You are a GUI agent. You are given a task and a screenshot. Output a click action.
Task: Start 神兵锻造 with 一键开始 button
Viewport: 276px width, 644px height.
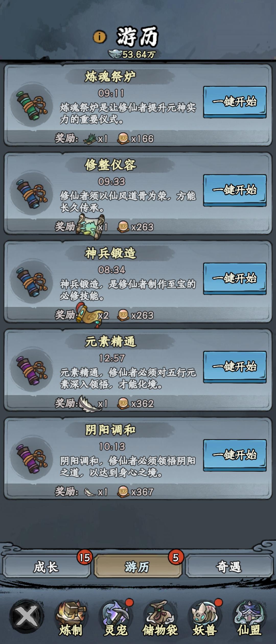click(x=235, y=278)
